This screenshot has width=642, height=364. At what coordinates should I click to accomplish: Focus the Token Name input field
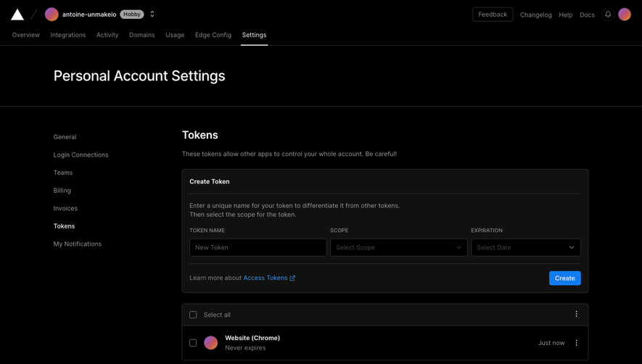(258, 248)
